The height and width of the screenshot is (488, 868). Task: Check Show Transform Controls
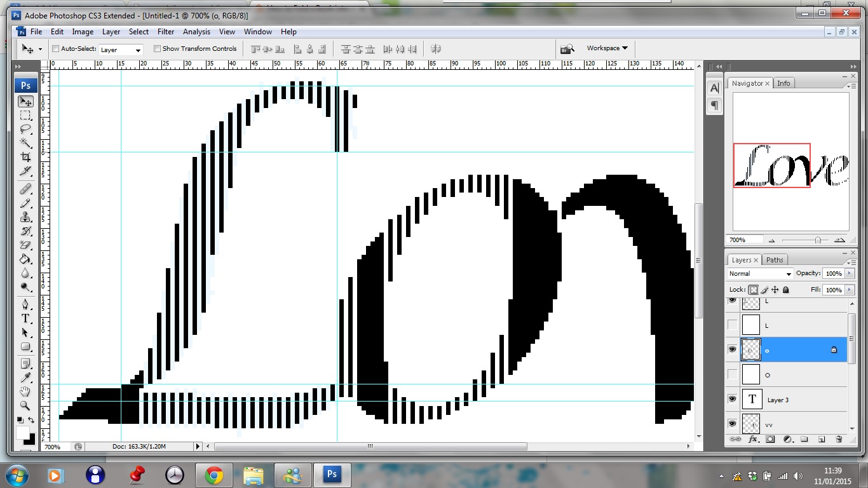[x=157, y=49]
